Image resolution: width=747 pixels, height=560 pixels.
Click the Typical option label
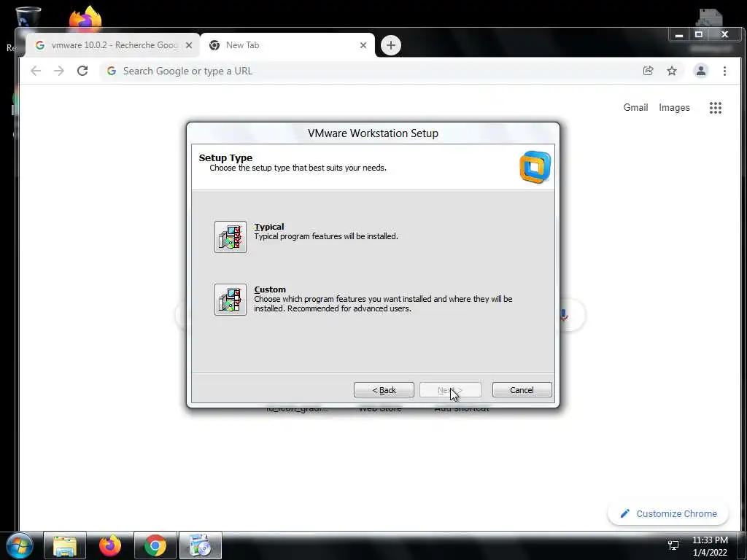[x=269, y=227]
